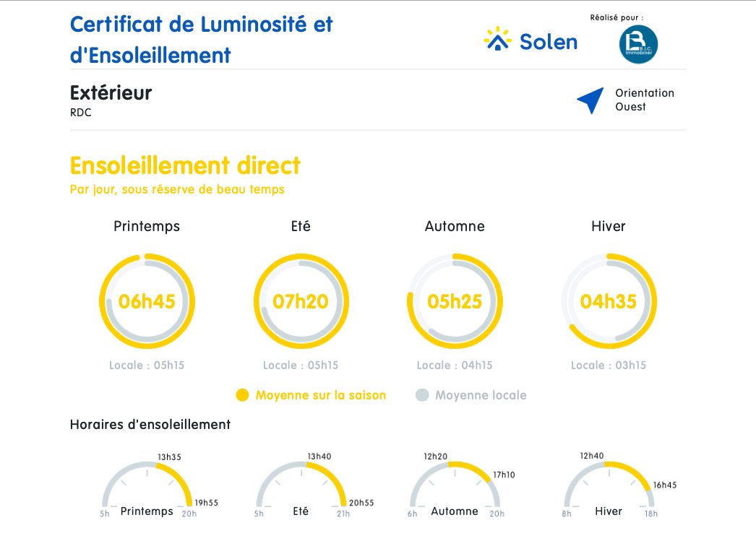Click the Automne sunshine hours arc dial
Image resolution: width=756 pixels, height=541 pixels.
coord(455,485)
